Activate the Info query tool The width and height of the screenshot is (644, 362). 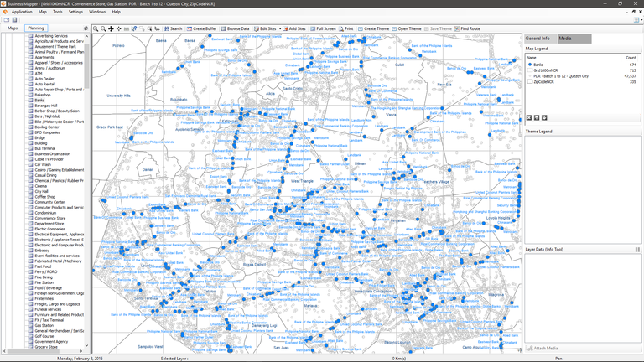(x=134, y=28)
